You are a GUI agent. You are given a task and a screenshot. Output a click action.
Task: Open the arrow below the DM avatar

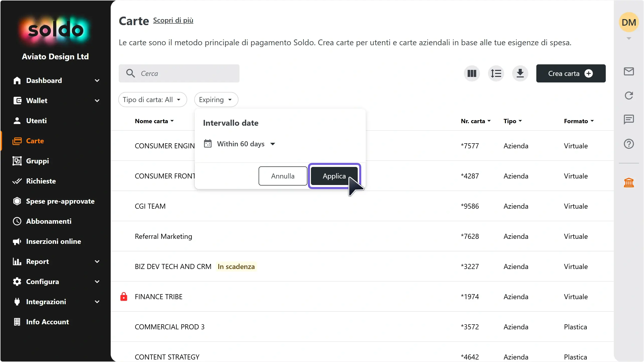click(629, 38)
